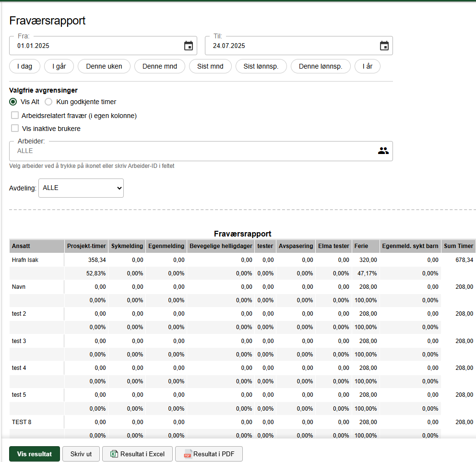Pick the I år quick date range

coord(368,66)
